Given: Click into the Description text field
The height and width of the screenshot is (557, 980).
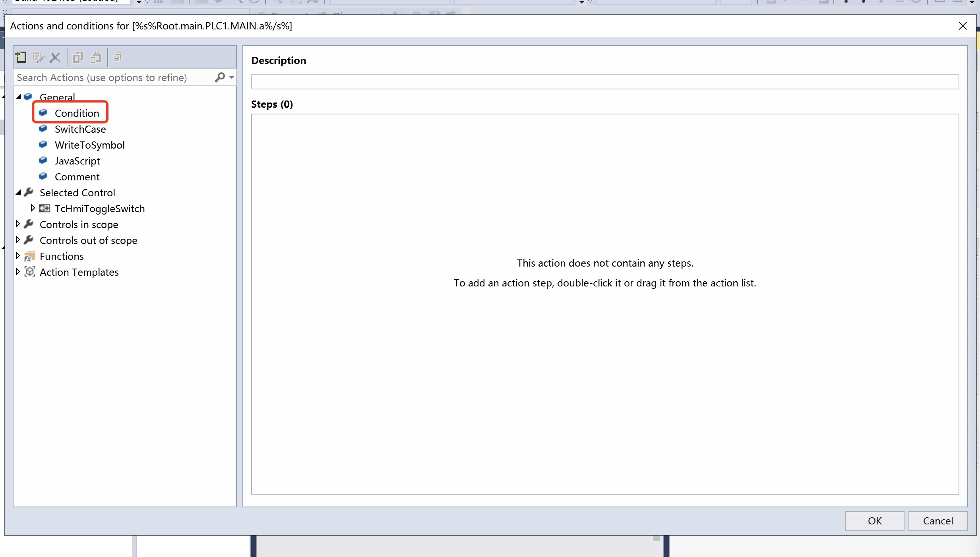Looking at the screenshot, I should (605, 82).
